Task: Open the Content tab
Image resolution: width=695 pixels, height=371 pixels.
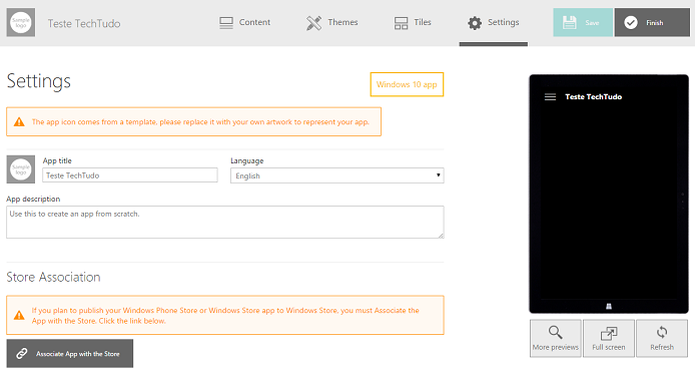Action: point(245,23)
